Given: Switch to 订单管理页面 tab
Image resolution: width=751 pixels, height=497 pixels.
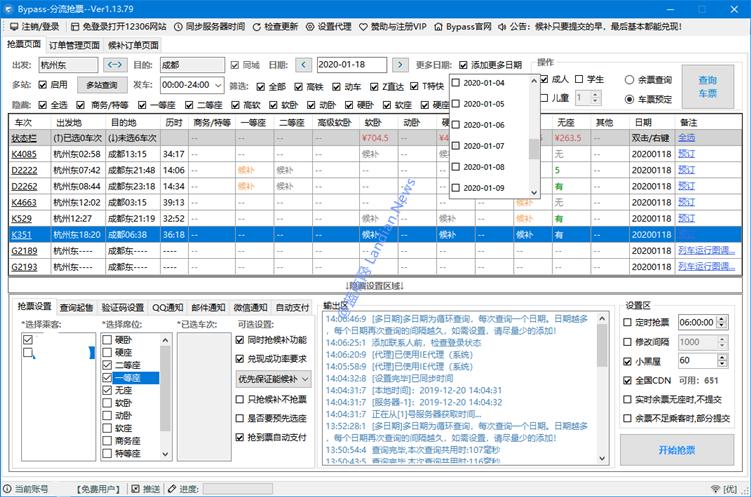Looking at the screenshot, I should coord(74,45).
